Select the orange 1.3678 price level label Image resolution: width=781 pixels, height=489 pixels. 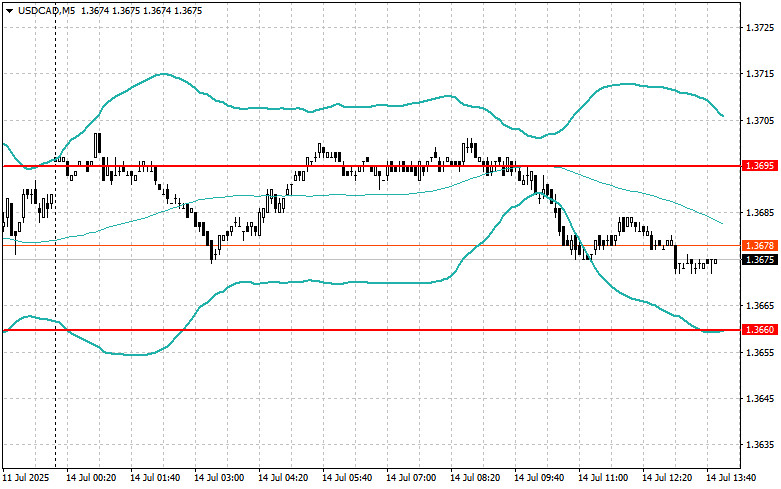pyautogui.click(x=760, y=245)
